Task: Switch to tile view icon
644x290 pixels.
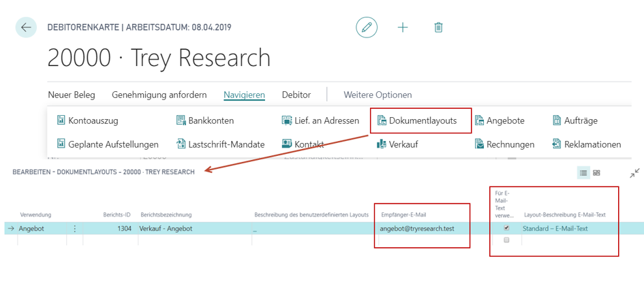Action: coord(597,173)
